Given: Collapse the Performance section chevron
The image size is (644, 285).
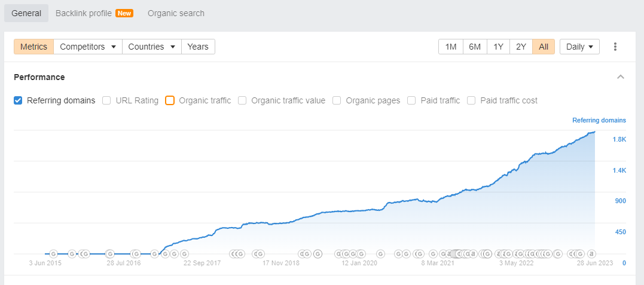Looking at the screenshot, I should (621, 77).
